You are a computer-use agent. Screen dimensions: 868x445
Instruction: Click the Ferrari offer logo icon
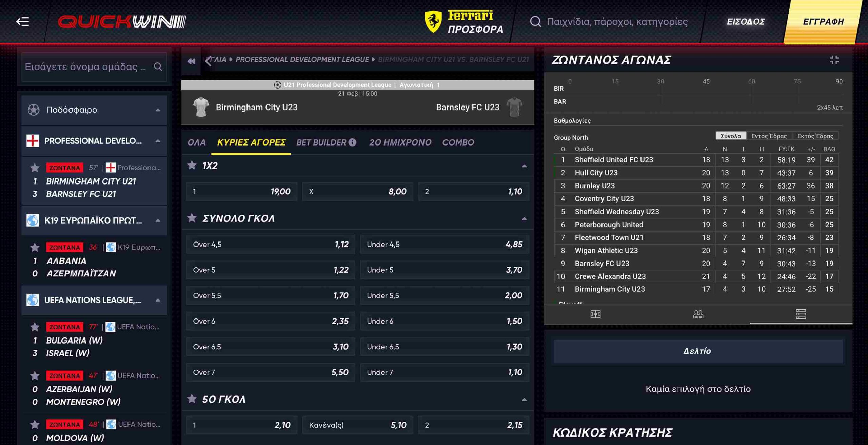pos(433,21)
